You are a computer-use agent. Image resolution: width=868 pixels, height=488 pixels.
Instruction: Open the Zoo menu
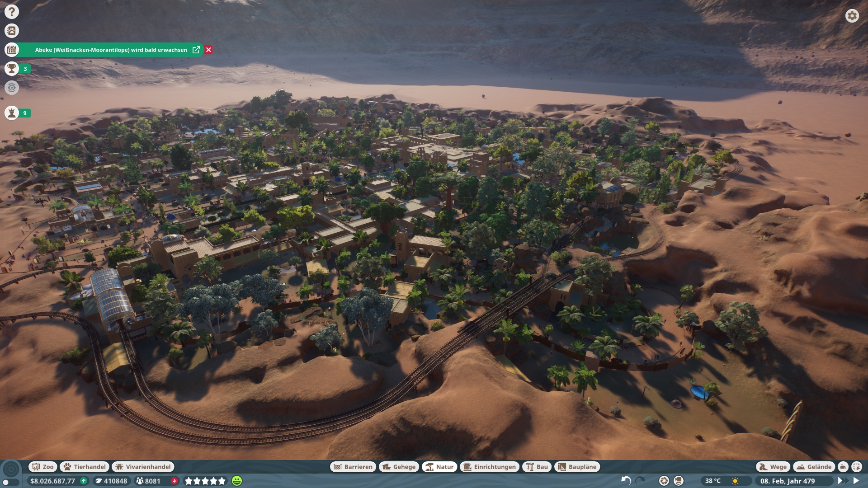coord(43,467)
